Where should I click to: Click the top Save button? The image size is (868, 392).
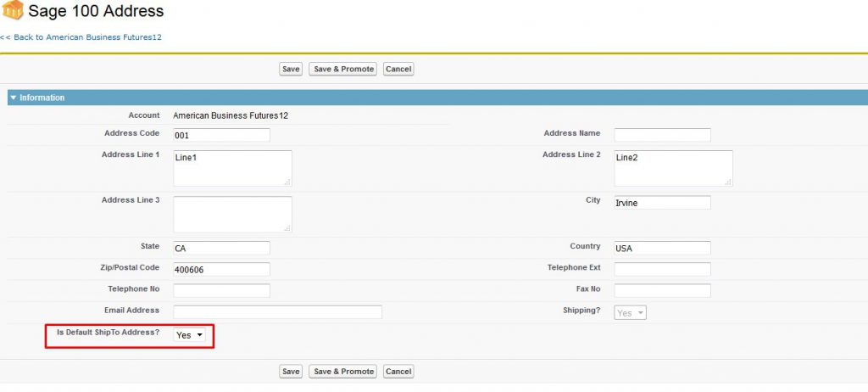click(x=291, y=70)
